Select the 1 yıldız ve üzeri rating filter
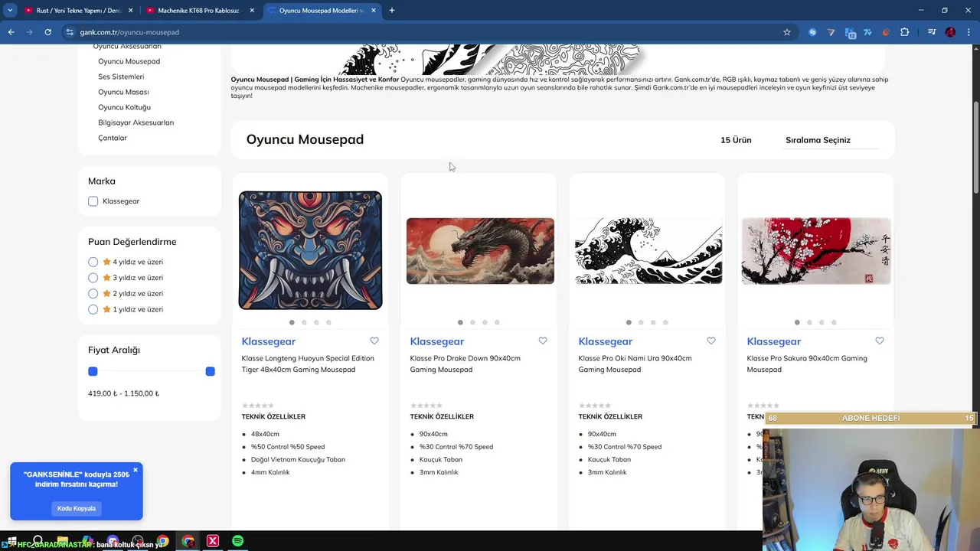The image size is (980, 551). pyautogui.click(x=93, y=309)
